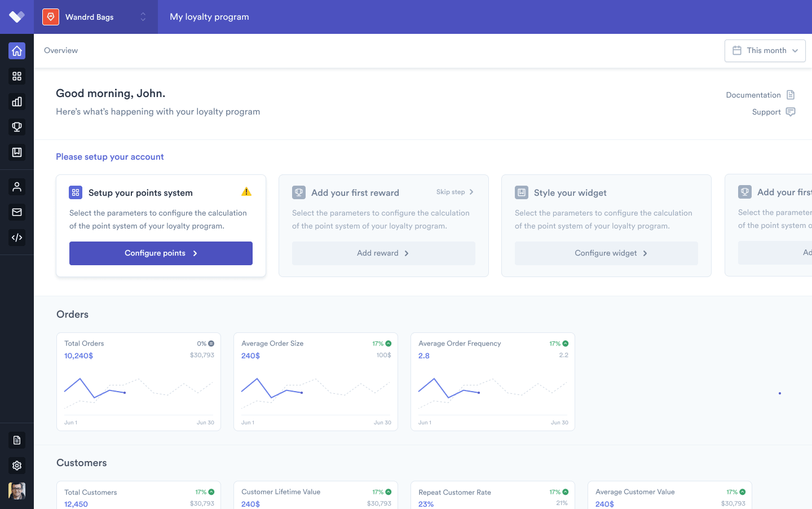Screen dimensions: 812x509
Task: Open the person customers sidebar icon
Action: tap(17, 187)
